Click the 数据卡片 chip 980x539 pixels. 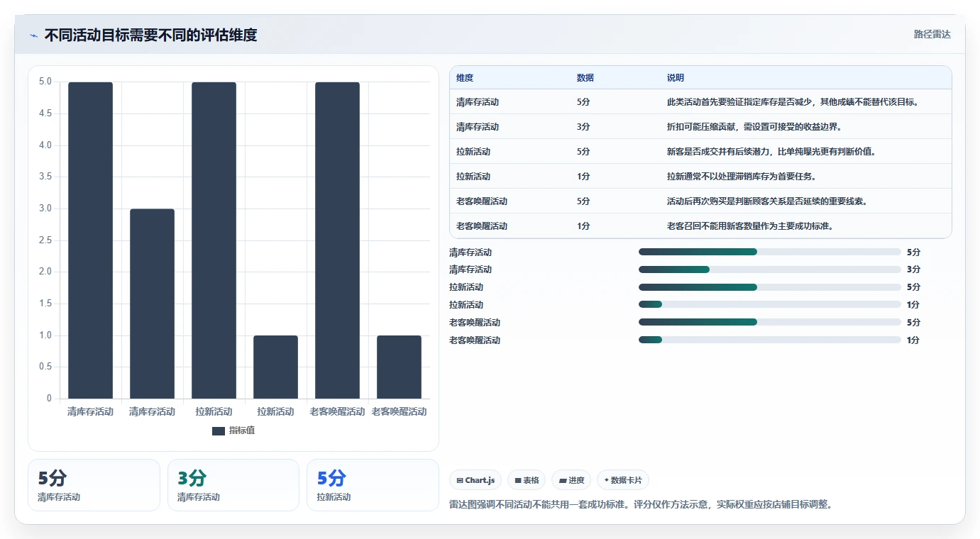(623, 480)
